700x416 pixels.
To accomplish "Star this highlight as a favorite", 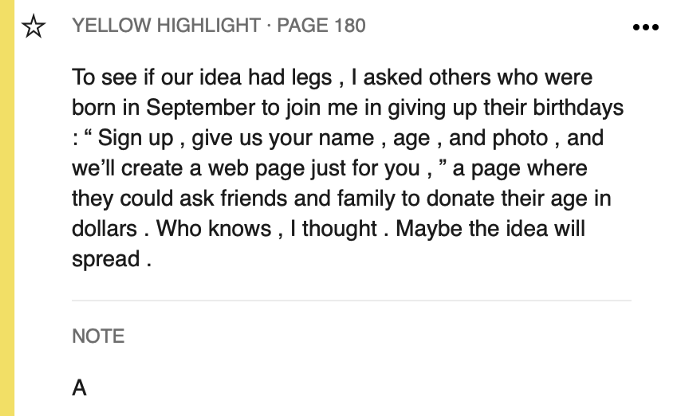I will (x=33, y=26).
